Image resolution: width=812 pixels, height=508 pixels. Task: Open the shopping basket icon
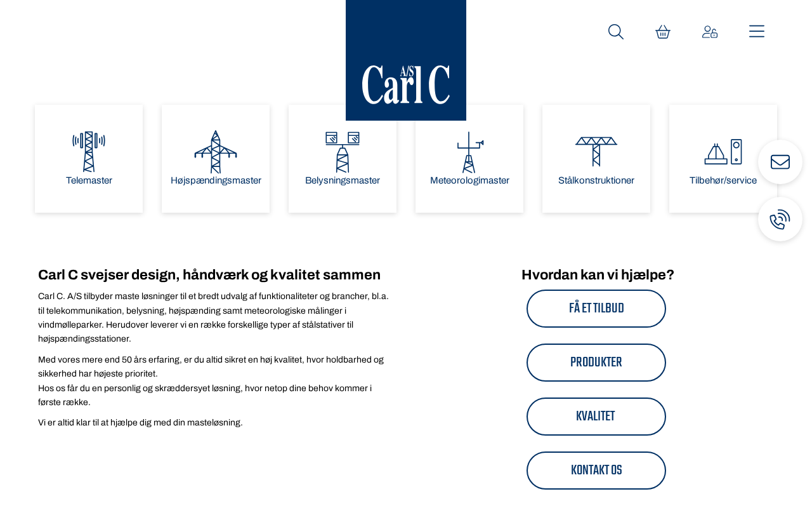click(x=663, y=32)
